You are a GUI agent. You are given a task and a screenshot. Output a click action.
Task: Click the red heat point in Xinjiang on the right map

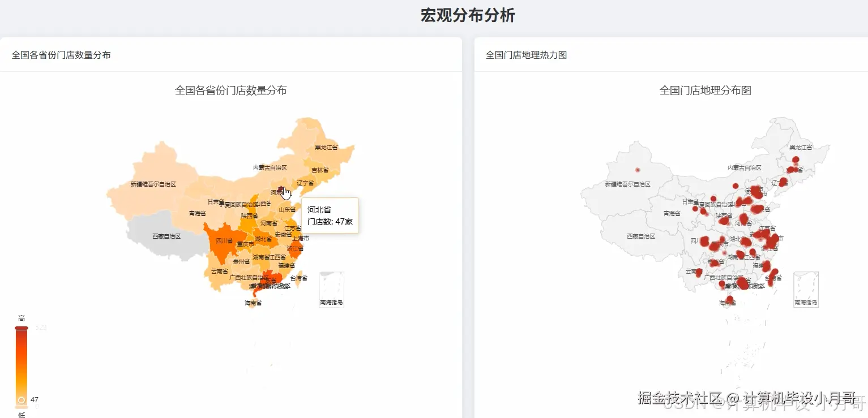[638, 170]
